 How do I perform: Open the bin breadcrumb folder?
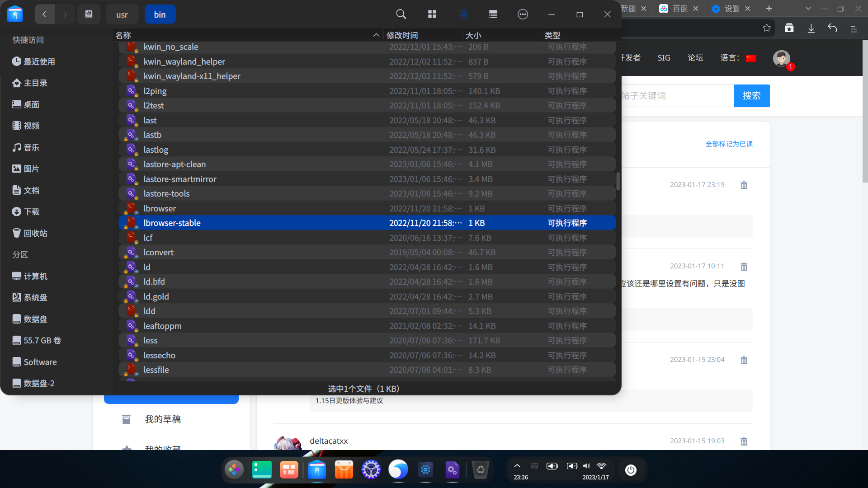pos(160,14)
